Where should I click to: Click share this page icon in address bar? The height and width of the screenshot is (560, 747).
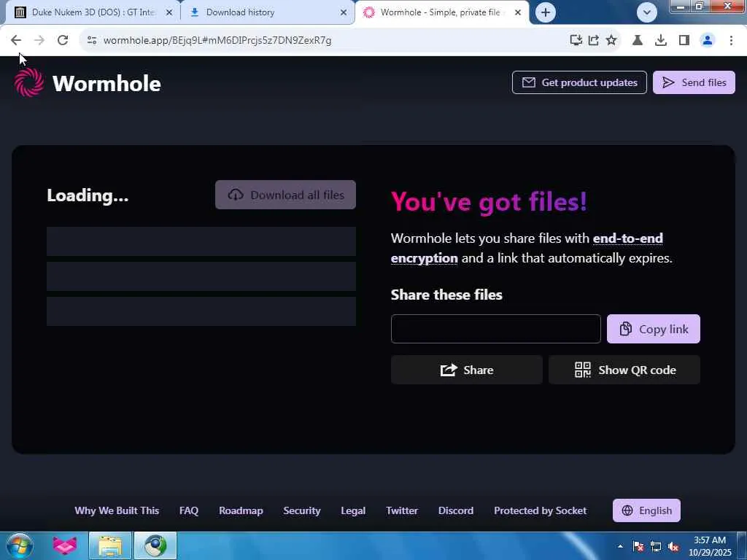pos(594,41)
